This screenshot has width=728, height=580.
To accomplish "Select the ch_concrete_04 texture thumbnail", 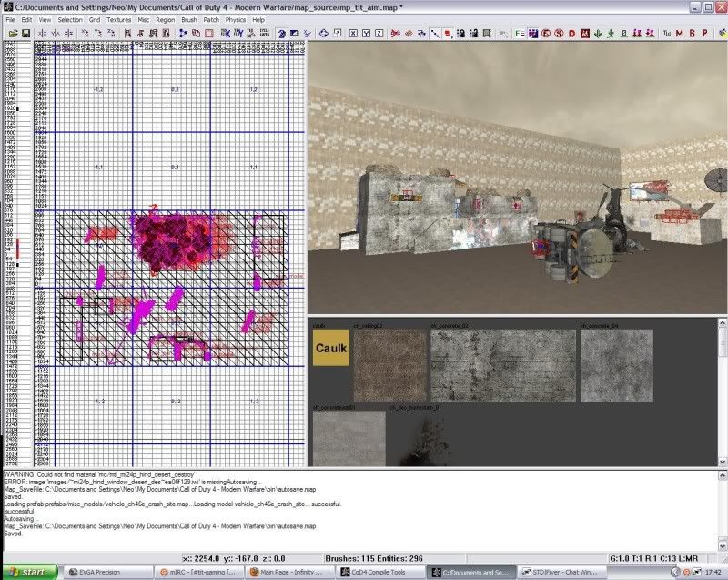I will (x=616, y=364).
